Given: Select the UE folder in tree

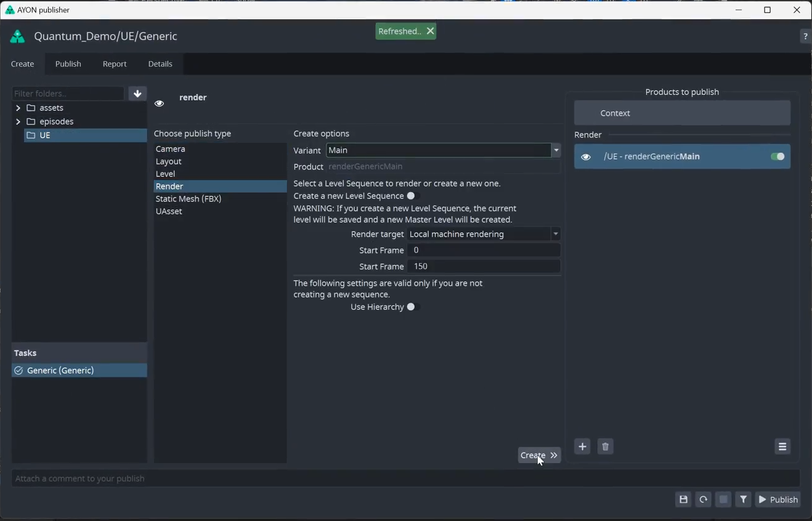Looking at the screenshot, I should click(x=85, y=135).
